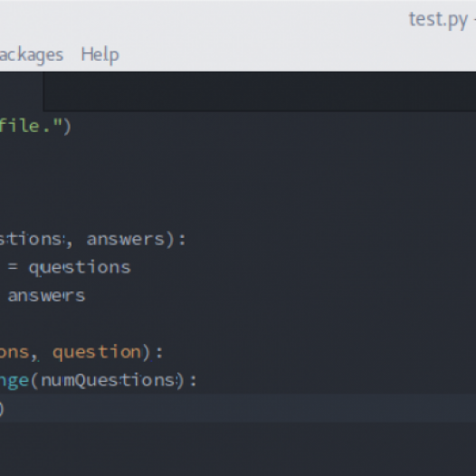The height and width of the screenshot is (476, 476).
Task: Click the dark panel left of tab bar
Action: coord(21,91)
